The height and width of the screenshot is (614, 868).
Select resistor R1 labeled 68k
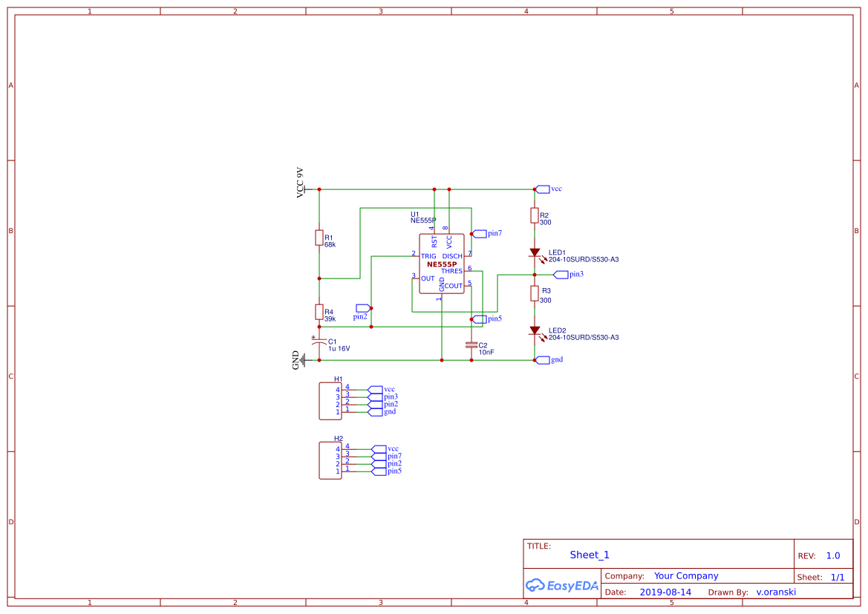pos(319,238)
